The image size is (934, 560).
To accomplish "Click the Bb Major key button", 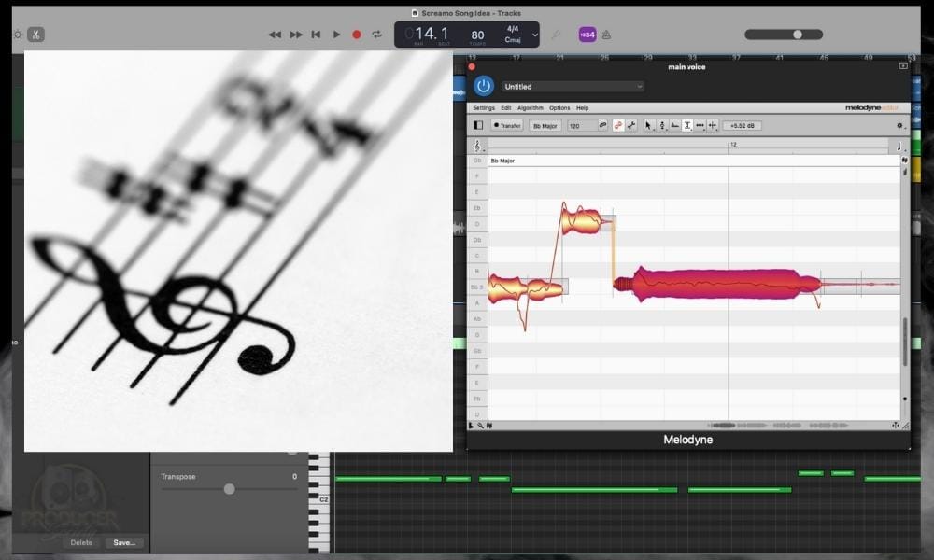I will coord(545,126).
